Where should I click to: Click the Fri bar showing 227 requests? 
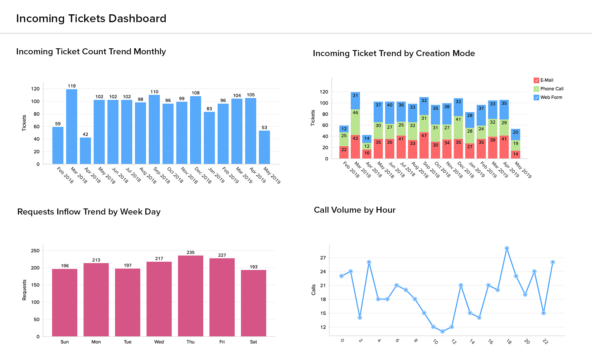click(x=222, y=297)
